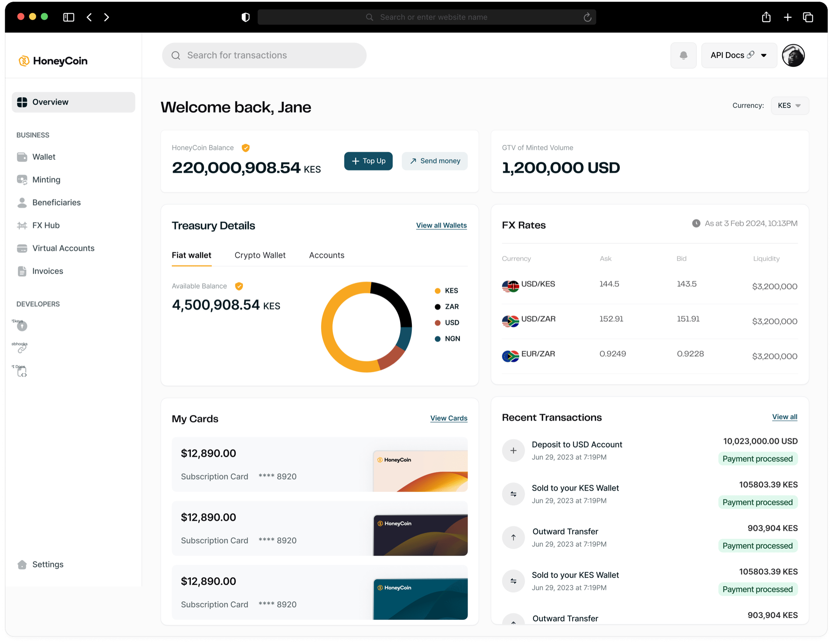Screen dimensions: 832x644
Task: Click the browser reload icon
Action: click(x=587, y=17)
